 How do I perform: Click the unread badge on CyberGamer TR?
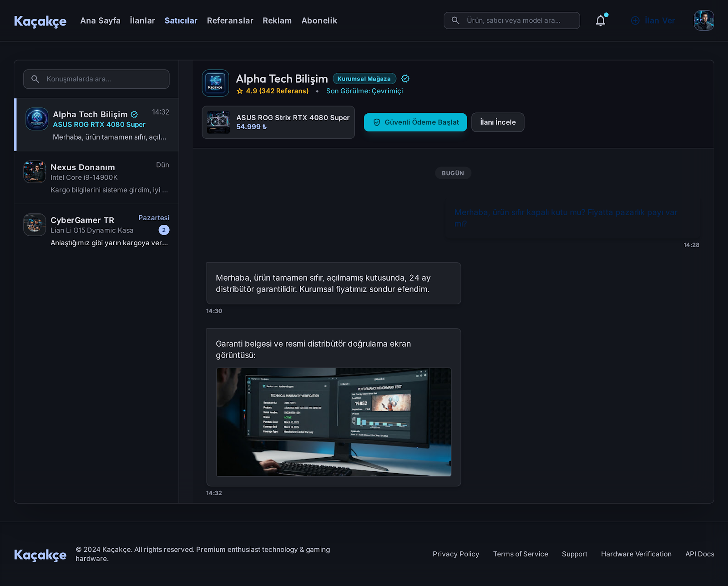[164, 230]
